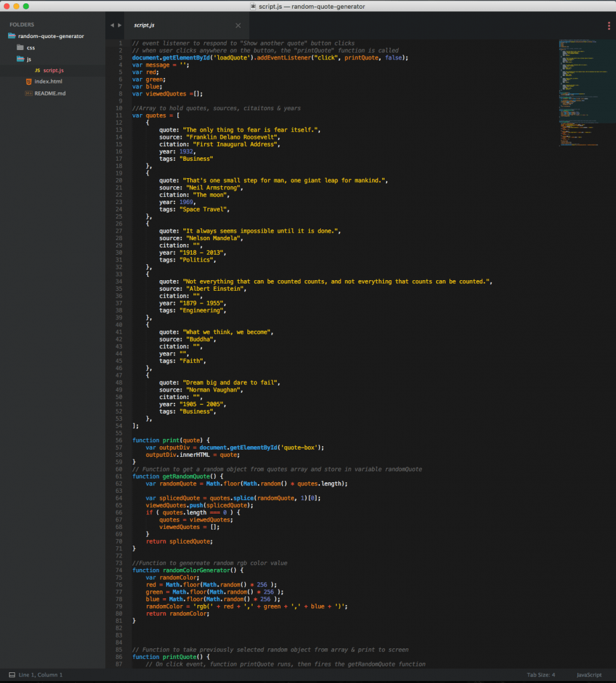Change syntax via the JavaScript status label
This screenshot has width=616, height=683.
[589, 675]
